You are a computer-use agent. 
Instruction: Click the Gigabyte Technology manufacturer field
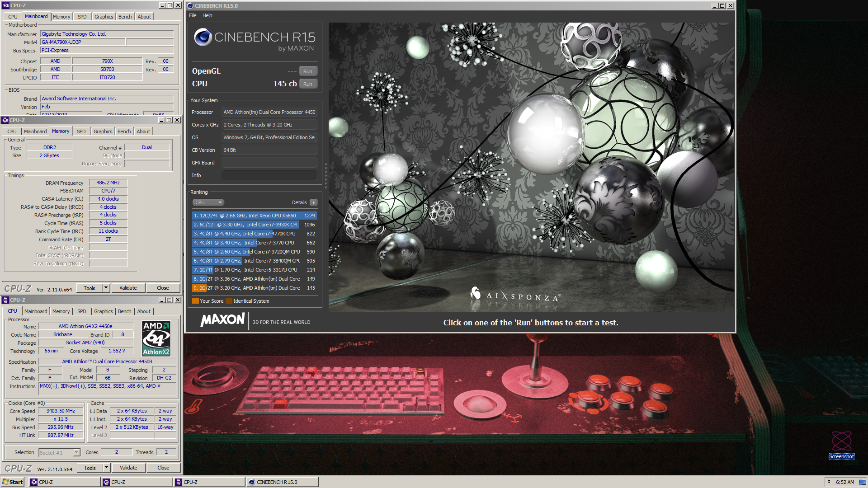click(x=107, y=34)
